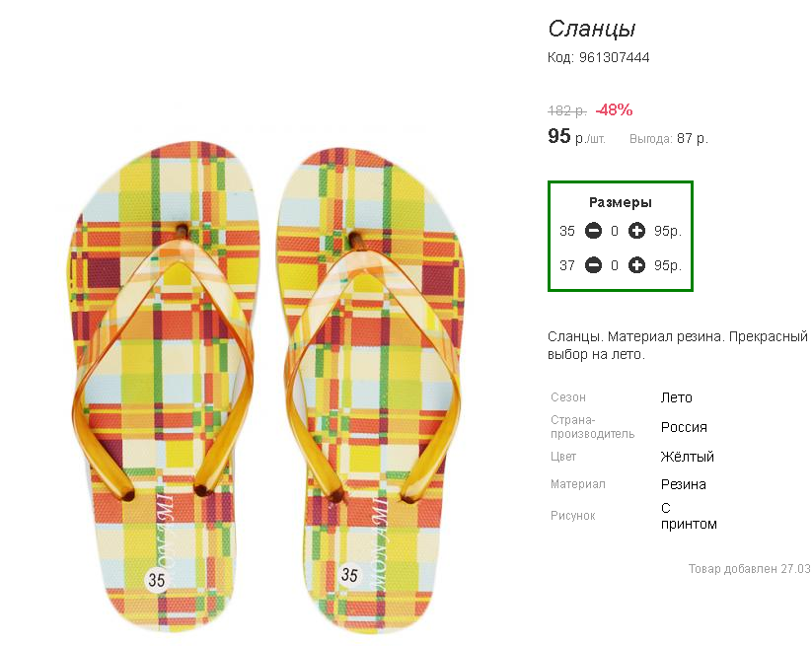The width and height of the screenshot is (812, 646).
Task: Click the Выгода: 87 р. savings text
Action: click(x=669, y=139)
